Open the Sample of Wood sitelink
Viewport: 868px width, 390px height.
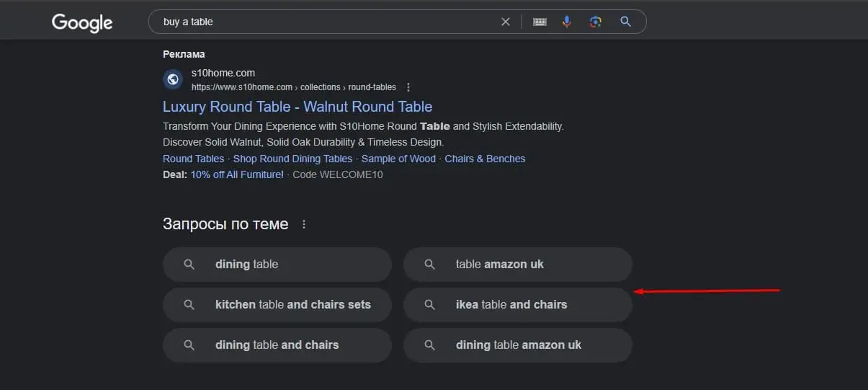click(x=398, y=159)
